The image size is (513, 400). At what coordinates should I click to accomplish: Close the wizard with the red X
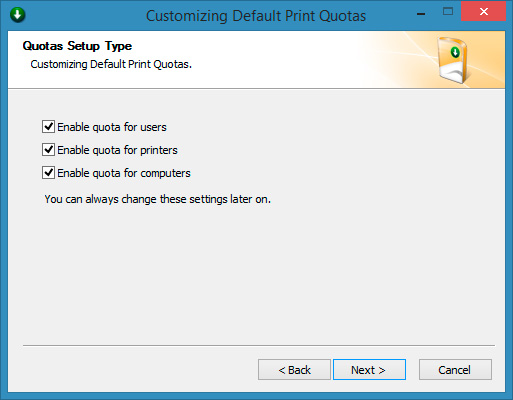[483, 12]
